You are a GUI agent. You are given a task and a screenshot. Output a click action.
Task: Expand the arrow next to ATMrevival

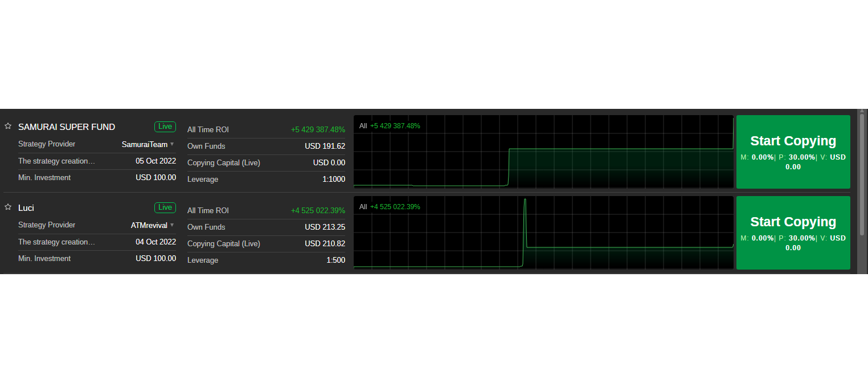point(172,225)
